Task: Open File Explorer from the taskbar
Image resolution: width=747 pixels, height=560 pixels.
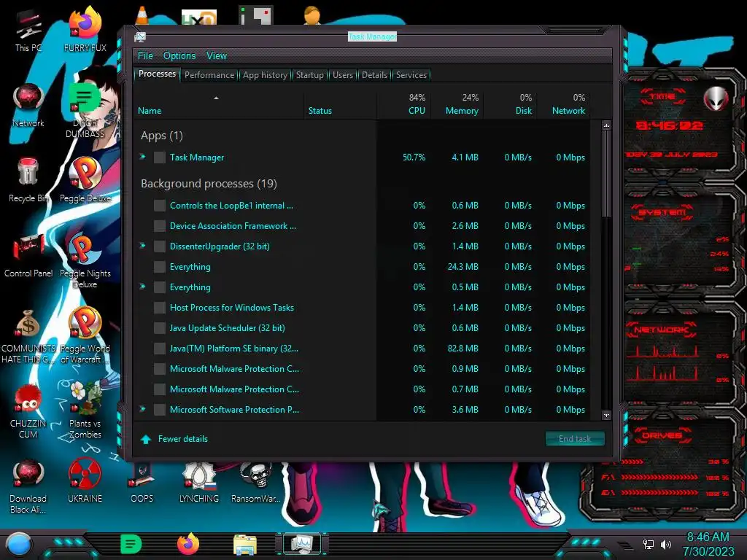Action: (245, 545)
